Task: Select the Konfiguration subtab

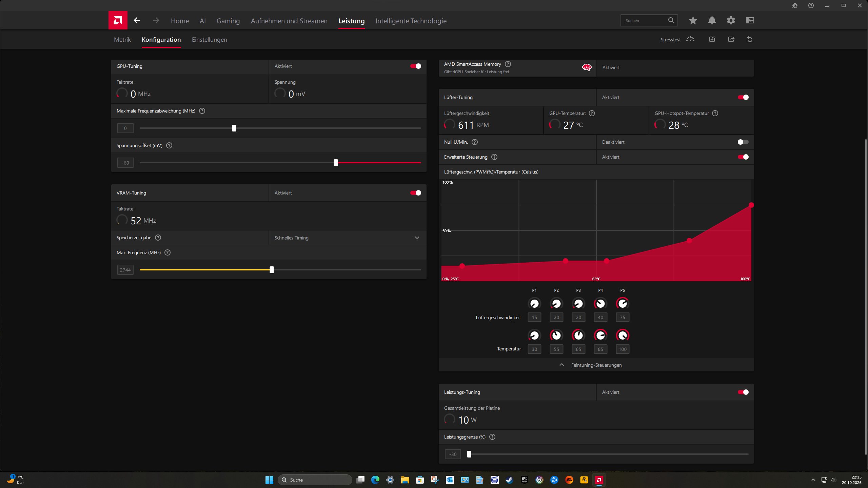Action: click(161, 39)
